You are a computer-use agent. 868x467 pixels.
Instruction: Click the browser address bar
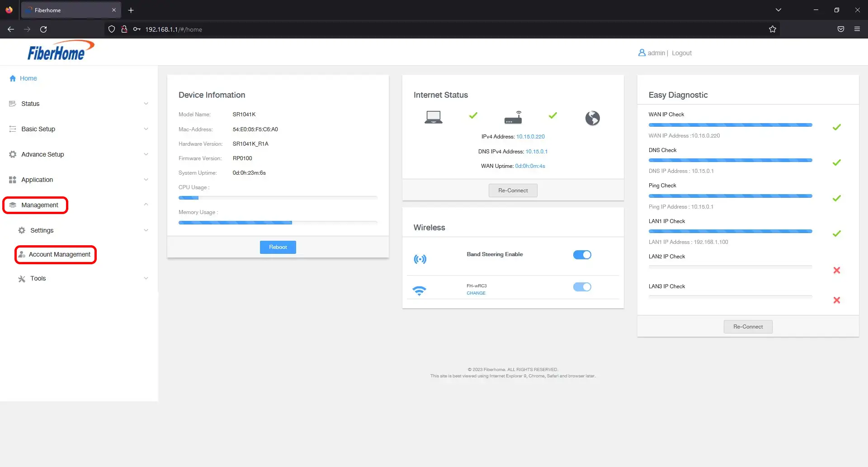[x=407, y=29]
